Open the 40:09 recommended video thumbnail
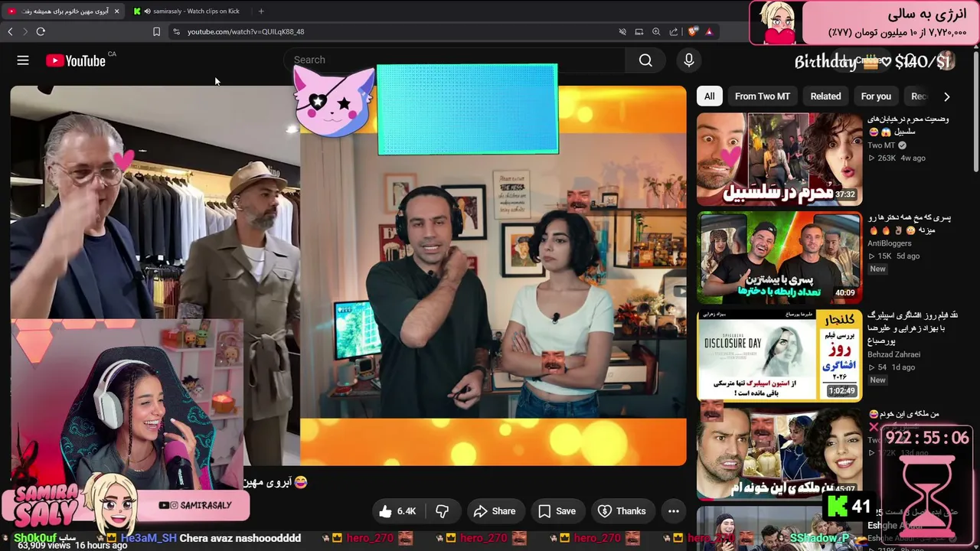This screenshot has width=980, height=551. point(779,258)
